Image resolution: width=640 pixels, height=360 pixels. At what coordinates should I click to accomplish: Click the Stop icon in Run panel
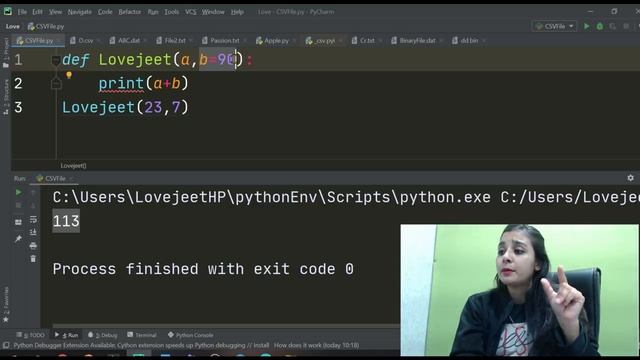coord(18,205)
